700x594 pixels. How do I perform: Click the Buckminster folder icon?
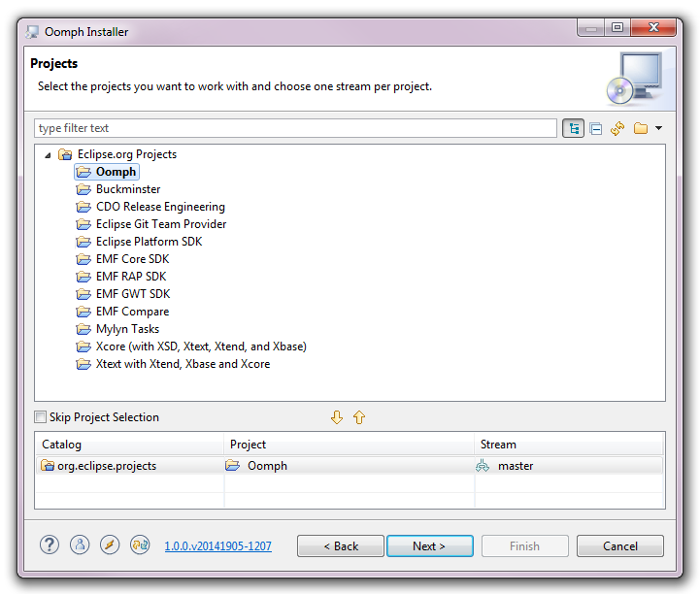click(x=83, y=189)
